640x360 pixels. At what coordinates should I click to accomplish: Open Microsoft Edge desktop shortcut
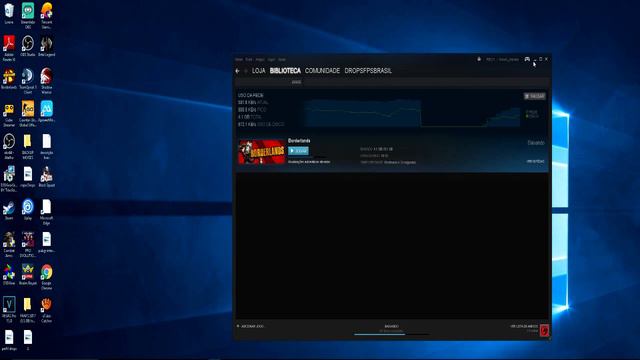point(47,212)
